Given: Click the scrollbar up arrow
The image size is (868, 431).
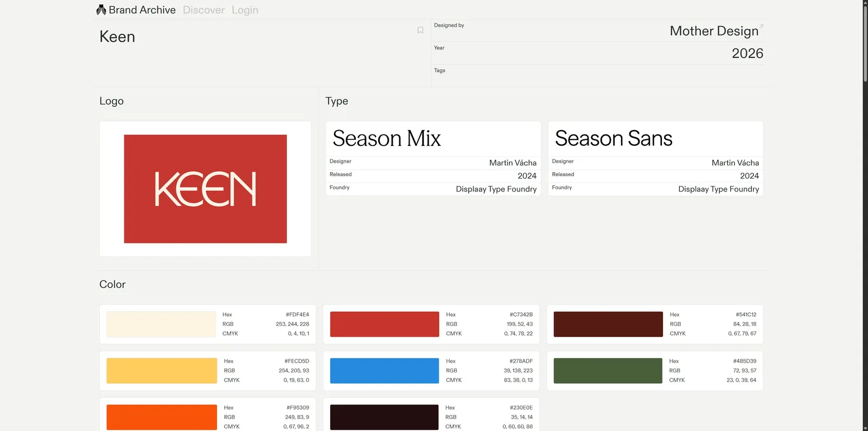Looking at the screenshot, I should [865, 3].
